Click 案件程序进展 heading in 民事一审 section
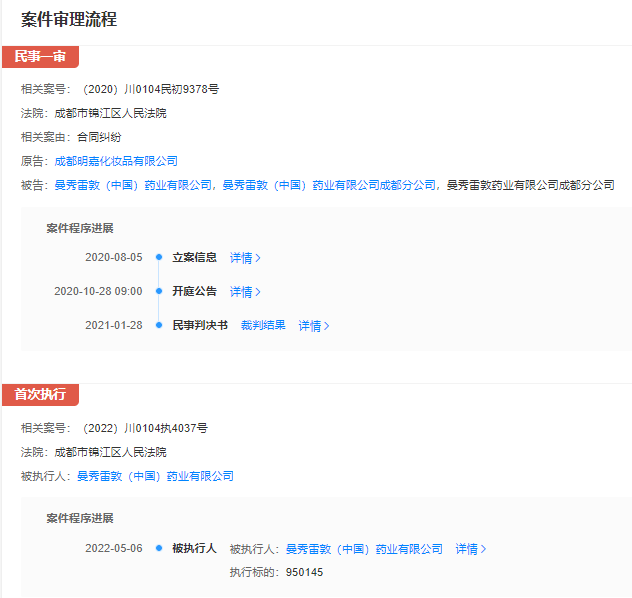 click(80, 228)
